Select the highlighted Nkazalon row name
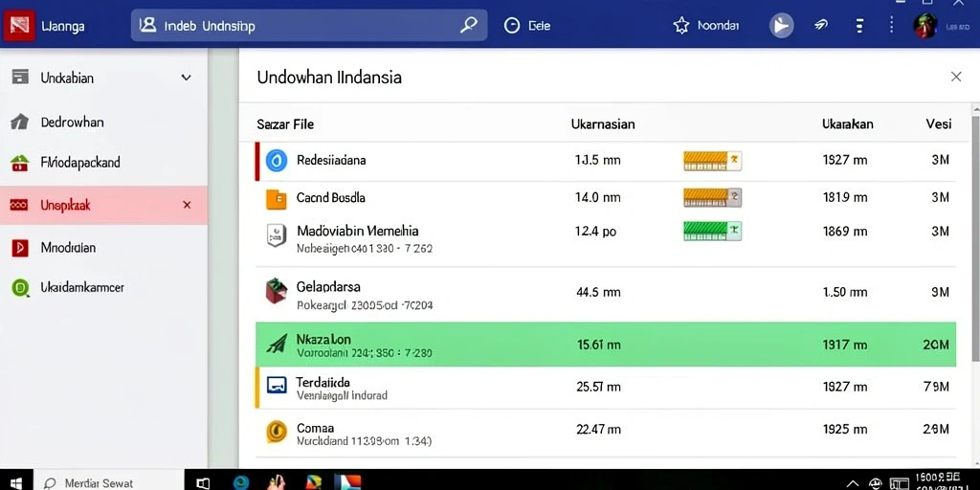This screenshot has width=980, height=490. pyautogui.click(x=323, y=340)
